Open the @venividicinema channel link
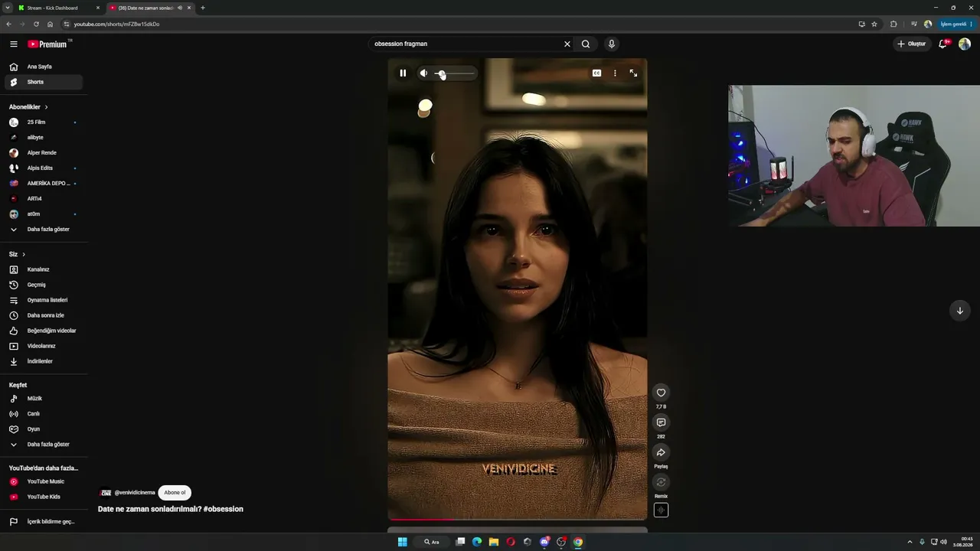The image size is (980, 551). 134,493
